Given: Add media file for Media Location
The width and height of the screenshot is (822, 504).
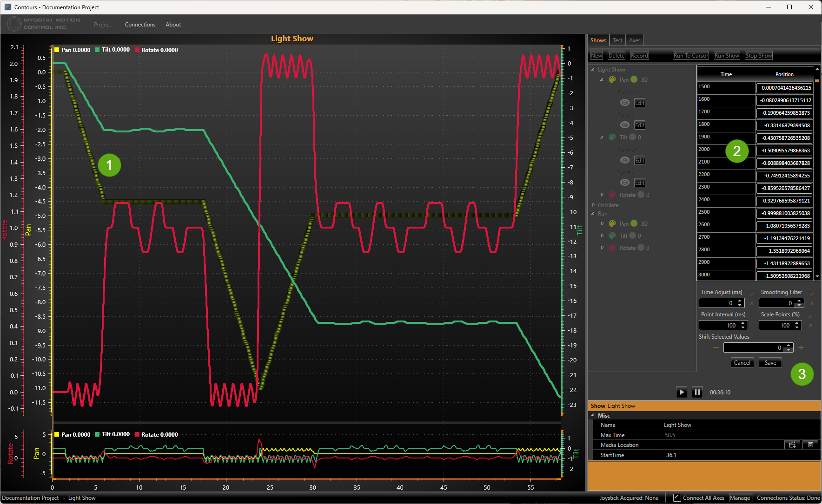Looking at the screenshot, I should click(x=792, y=445).
